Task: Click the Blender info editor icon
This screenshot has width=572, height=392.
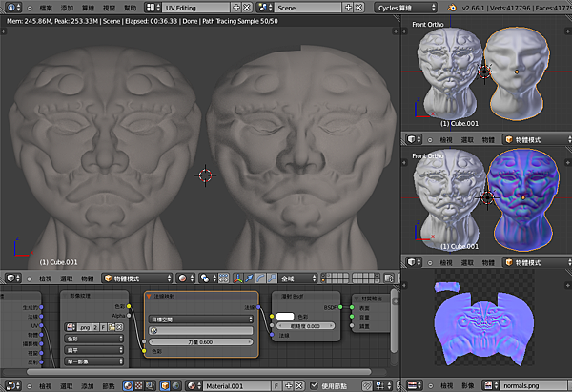Action: point(11,7)
